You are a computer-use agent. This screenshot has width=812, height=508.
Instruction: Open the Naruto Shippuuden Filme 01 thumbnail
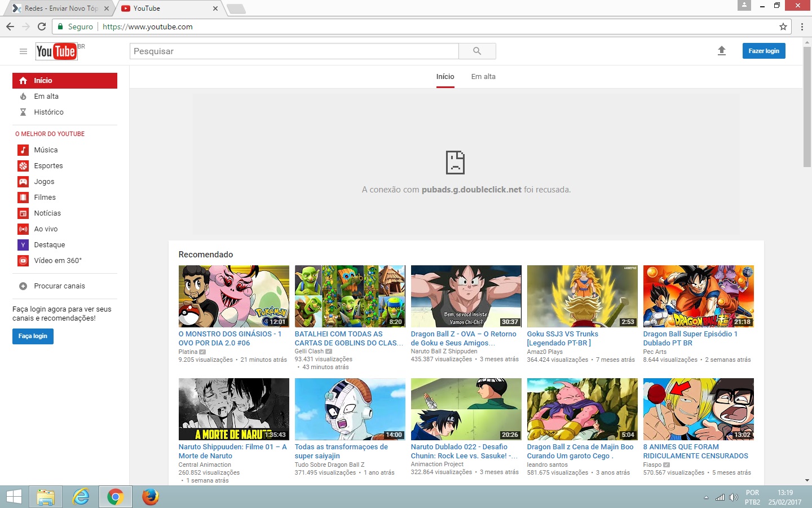(233, 409)
